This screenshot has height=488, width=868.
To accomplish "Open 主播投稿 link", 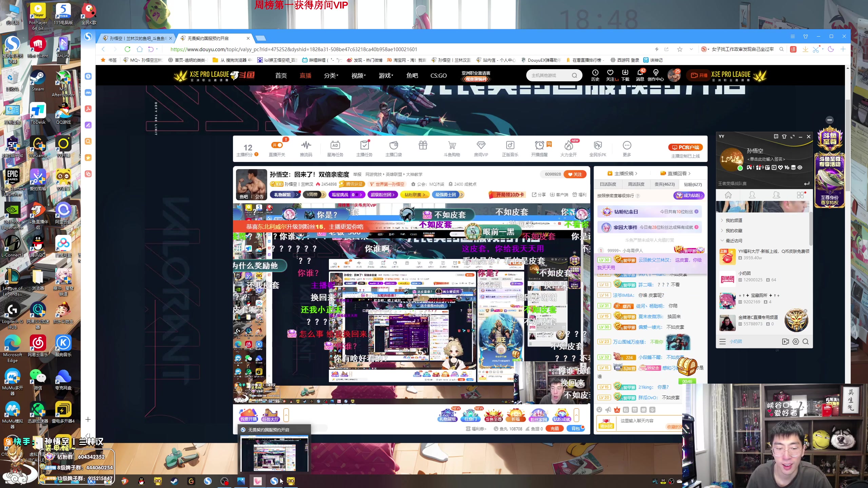I will tap(623, 174).
